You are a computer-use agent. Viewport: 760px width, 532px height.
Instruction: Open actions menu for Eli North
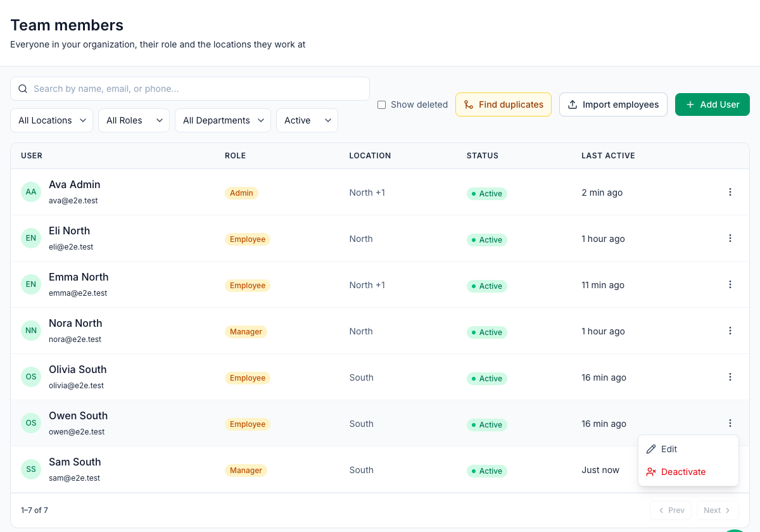(730, 238)
